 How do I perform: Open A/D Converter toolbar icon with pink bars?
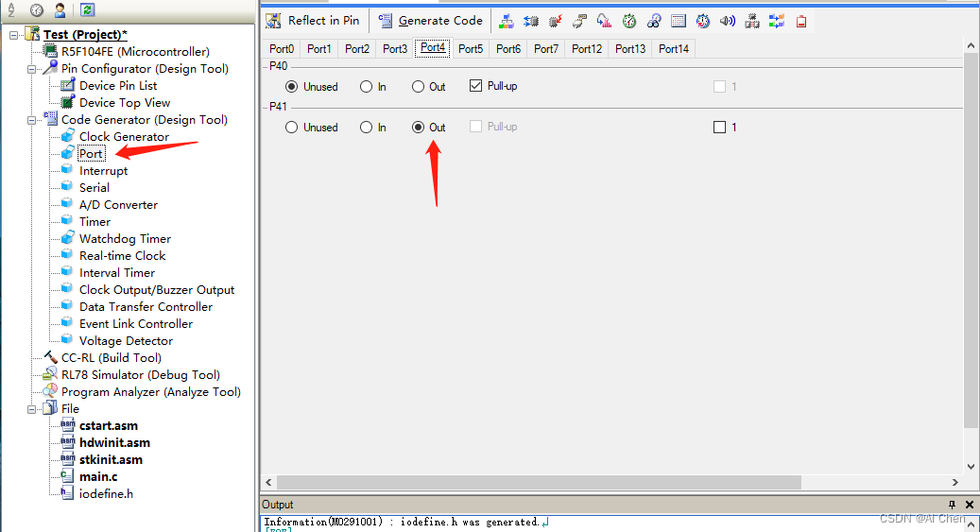point(605,21)
